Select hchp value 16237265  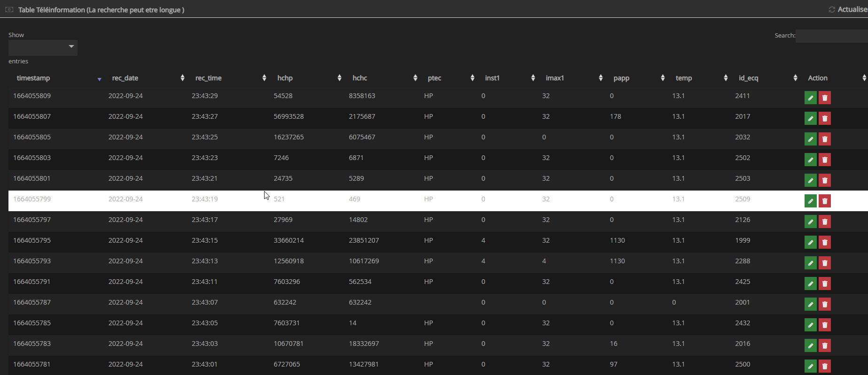point(289,137)
